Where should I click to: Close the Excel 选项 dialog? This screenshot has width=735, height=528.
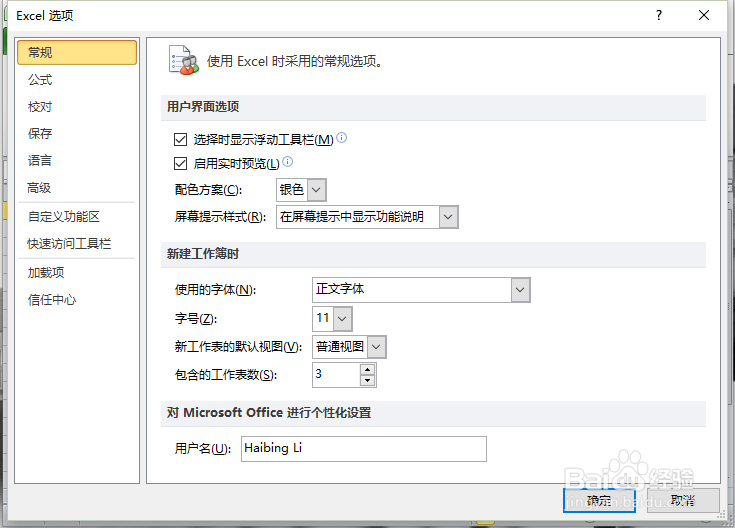pos(704,15)
